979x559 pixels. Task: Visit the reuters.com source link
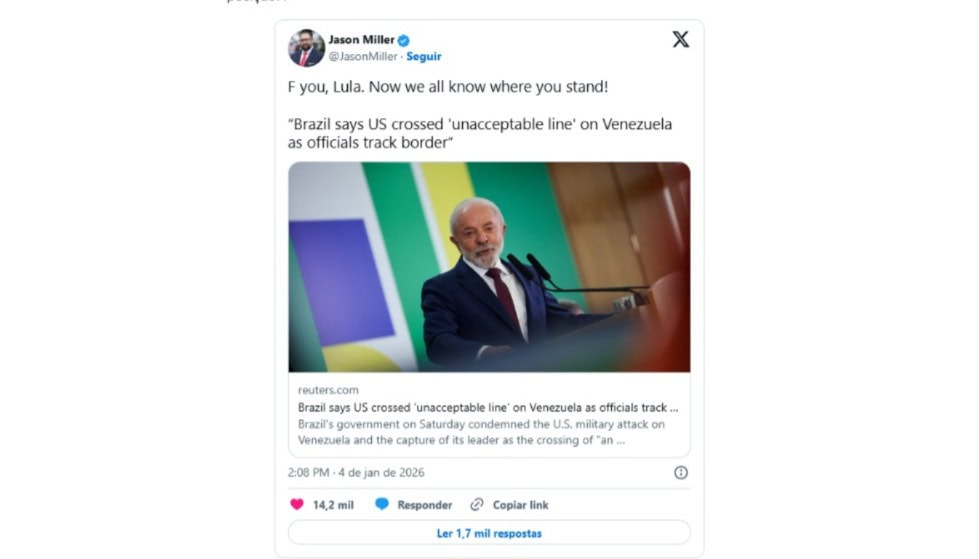click(x=328, y=390)
